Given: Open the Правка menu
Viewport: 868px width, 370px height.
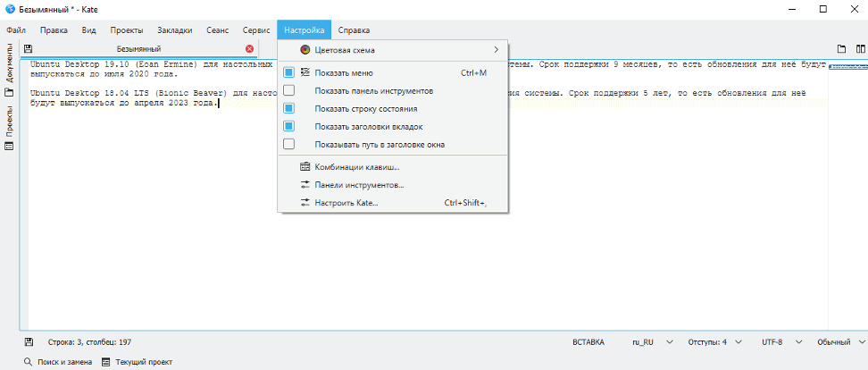Looking at the screenshot, I should click(54, 29).
